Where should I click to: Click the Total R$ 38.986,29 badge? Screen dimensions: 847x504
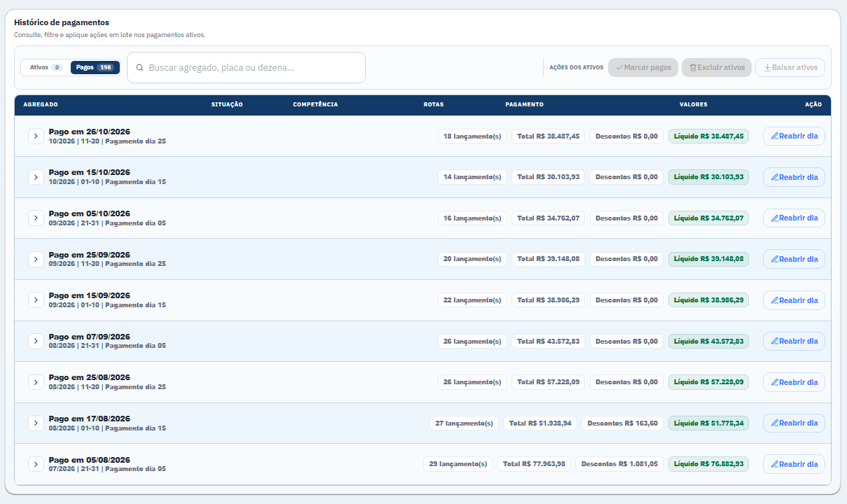549,300
